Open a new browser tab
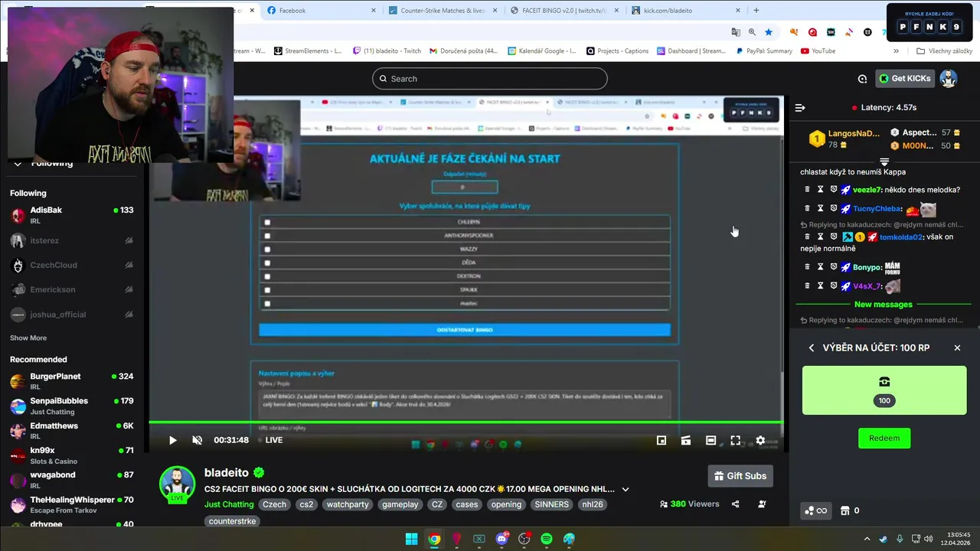 point(756,11)
